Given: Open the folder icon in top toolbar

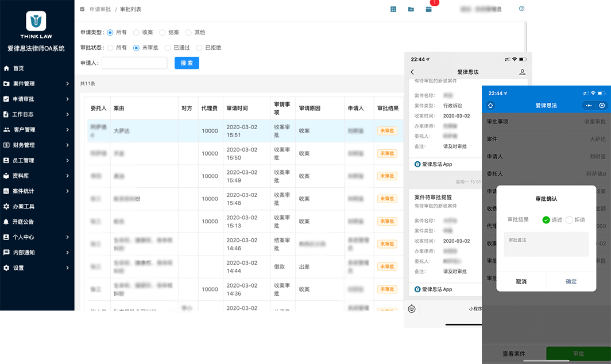Looking at the screenshot, I should click(411, 9).
